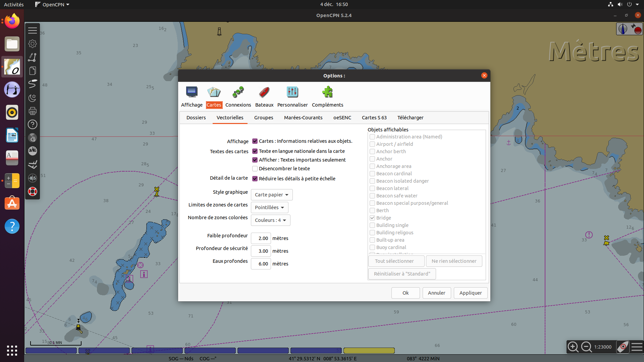Image resolution: width=644 pixels, height=362 pixels.
Task: Click Réinitialiser à "Standard" button
Action: 402,274
